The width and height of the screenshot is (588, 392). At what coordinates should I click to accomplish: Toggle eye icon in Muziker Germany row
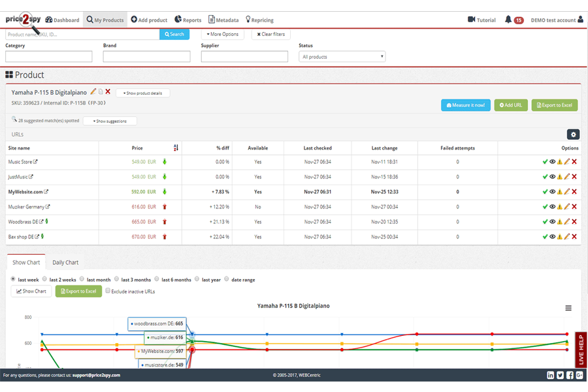(x=552, y=206)
